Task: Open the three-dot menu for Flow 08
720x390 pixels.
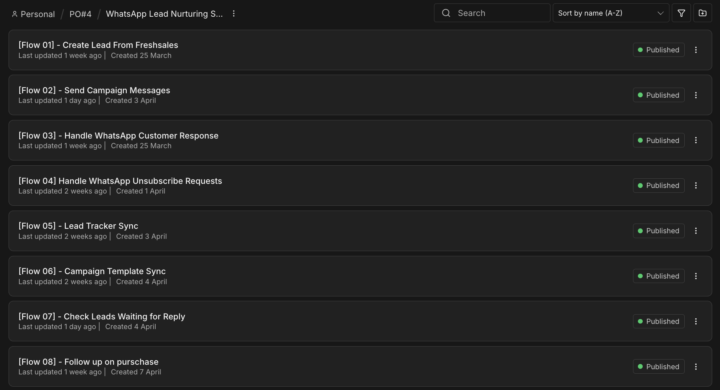Action: coord(696,367)
